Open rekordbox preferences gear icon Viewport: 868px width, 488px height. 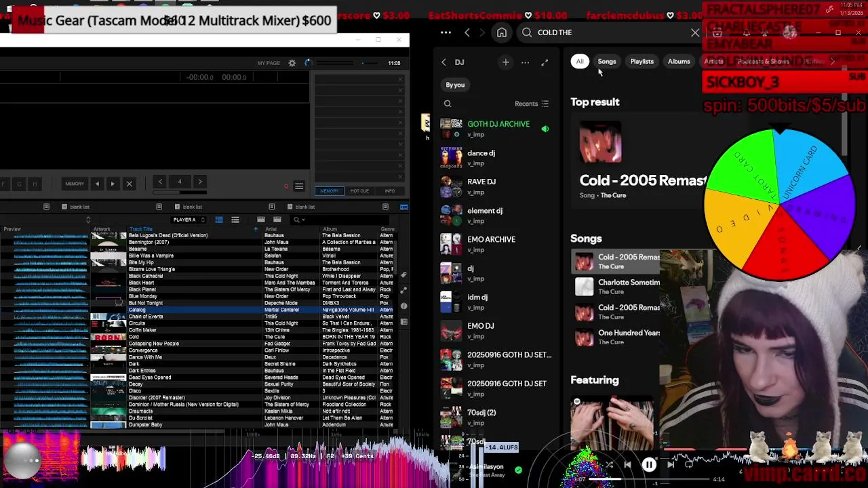coord(292,63)
